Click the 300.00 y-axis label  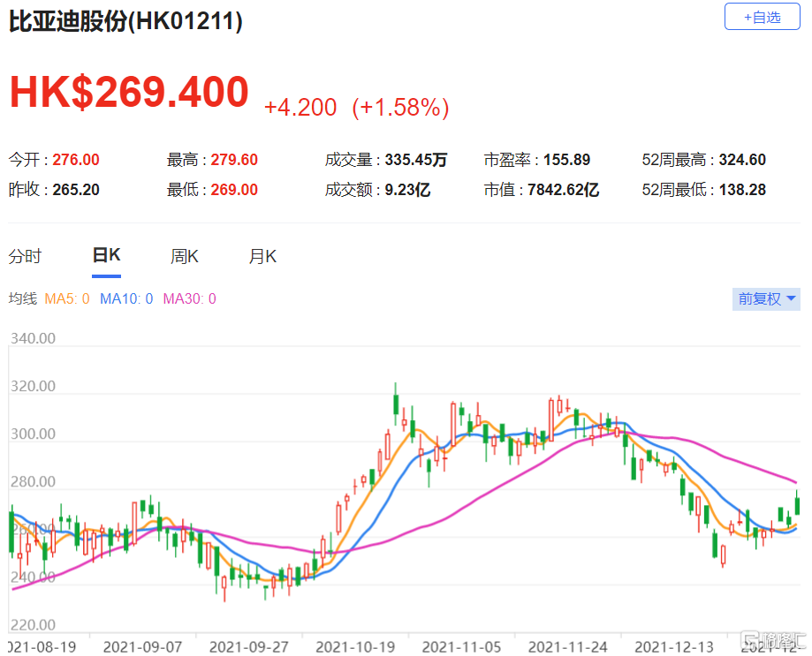[x=34, y=434]
